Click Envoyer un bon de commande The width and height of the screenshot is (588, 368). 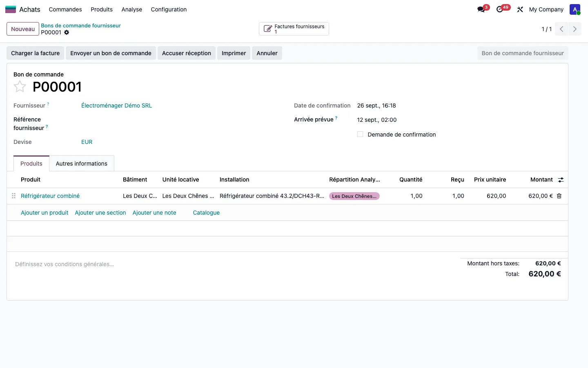(x=111, y=53)
